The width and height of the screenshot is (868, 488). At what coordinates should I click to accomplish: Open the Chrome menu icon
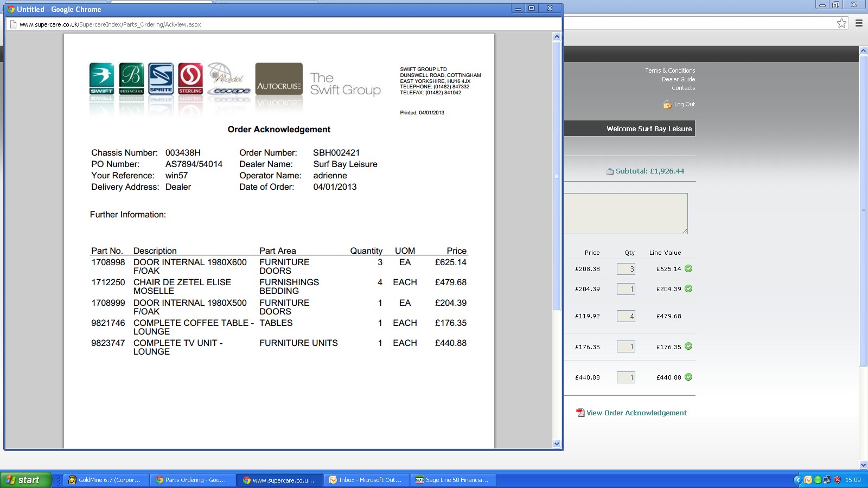859,23
